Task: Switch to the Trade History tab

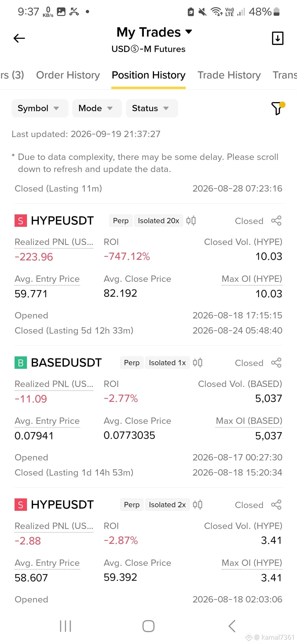Action: pyautogui.click(x=229, y=75)
